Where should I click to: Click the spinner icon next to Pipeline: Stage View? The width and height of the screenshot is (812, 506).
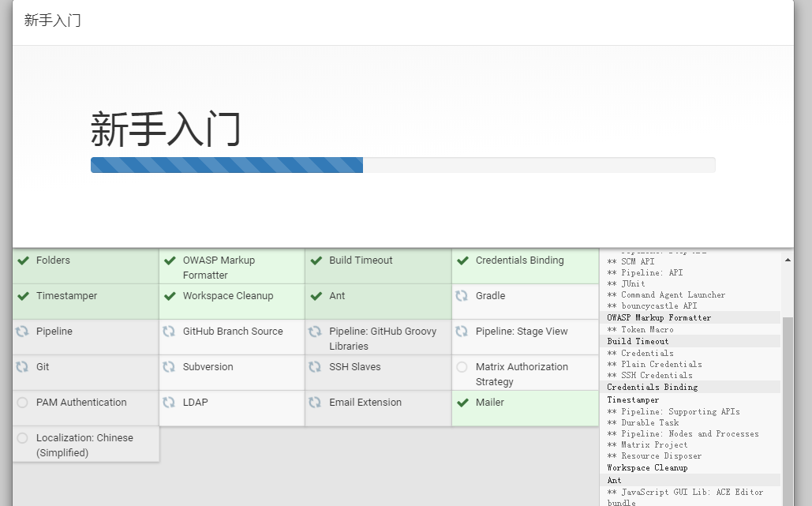click(x=462, y=332)
